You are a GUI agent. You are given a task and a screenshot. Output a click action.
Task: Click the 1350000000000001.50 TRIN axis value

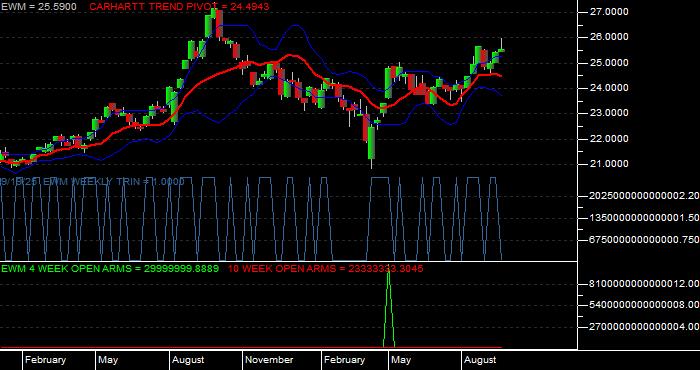coord(645,217)
